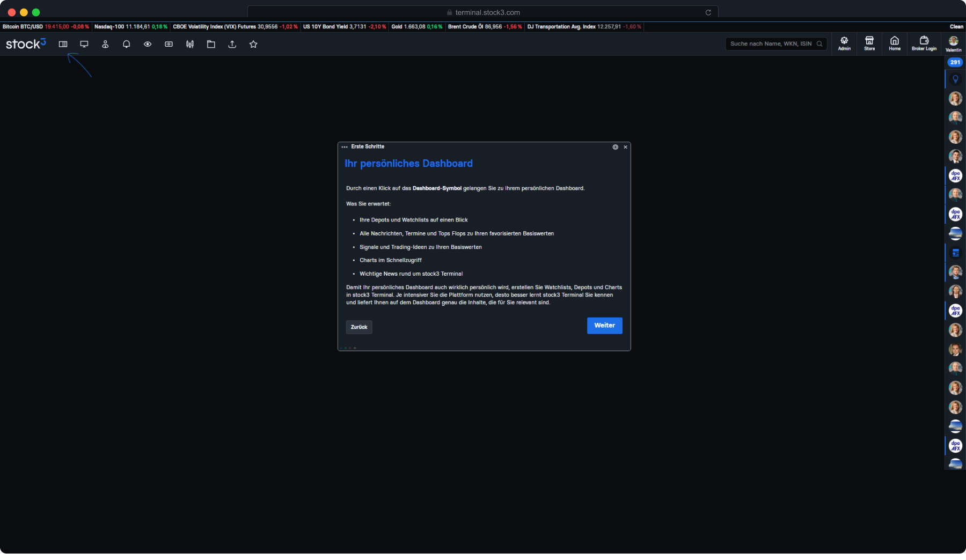Click the Erste Schritte dialog title
966x560 pixels.
click(x=368, y=146)
